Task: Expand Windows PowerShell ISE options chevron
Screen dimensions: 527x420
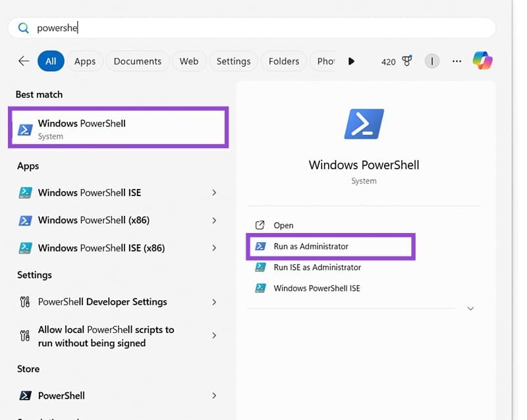Action: [x=214, y=192]
